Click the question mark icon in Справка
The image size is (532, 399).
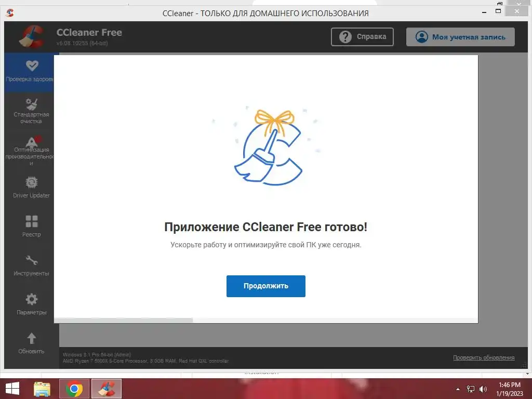[x=345, y=37]
